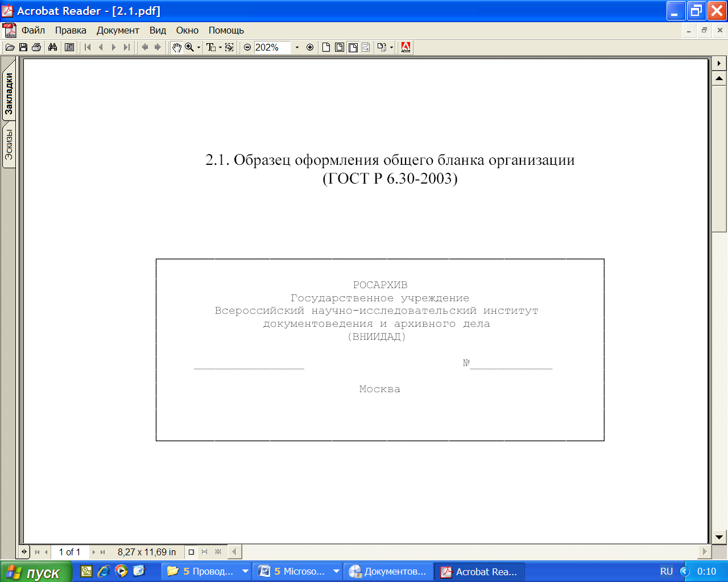Go to last page in toolbar
Screen dimensions: 728x582
tap(127, 47)
